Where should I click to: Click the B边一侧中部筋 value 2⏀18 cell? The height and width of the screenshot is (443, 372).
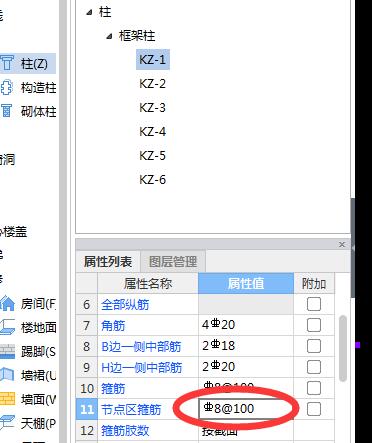tap(246, 346)
